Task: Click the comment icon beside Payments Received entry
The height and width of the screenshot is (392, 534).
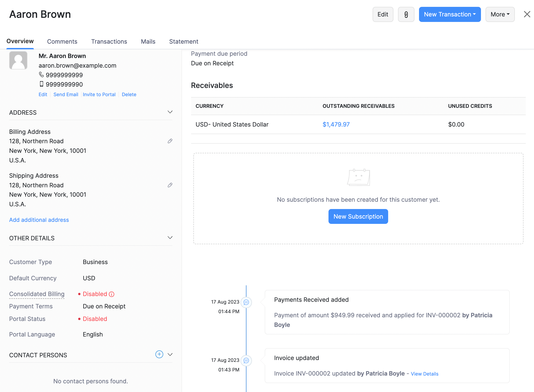Action: pos(246,302)
